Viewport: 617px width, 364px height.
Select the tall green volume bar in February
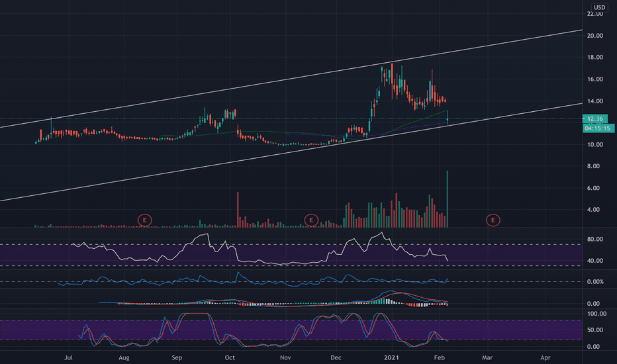(x=448, y=199)
